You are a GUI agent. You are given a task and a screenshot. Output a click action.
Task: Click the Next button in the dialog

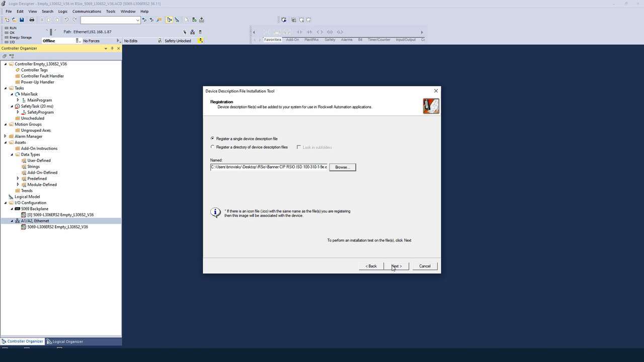(x=396, y=266)
